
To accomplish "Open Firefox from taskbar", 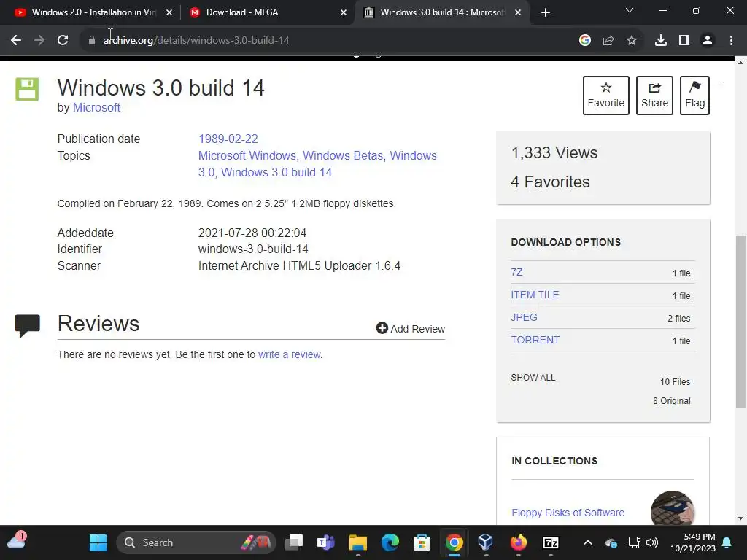I will (519, 542).
